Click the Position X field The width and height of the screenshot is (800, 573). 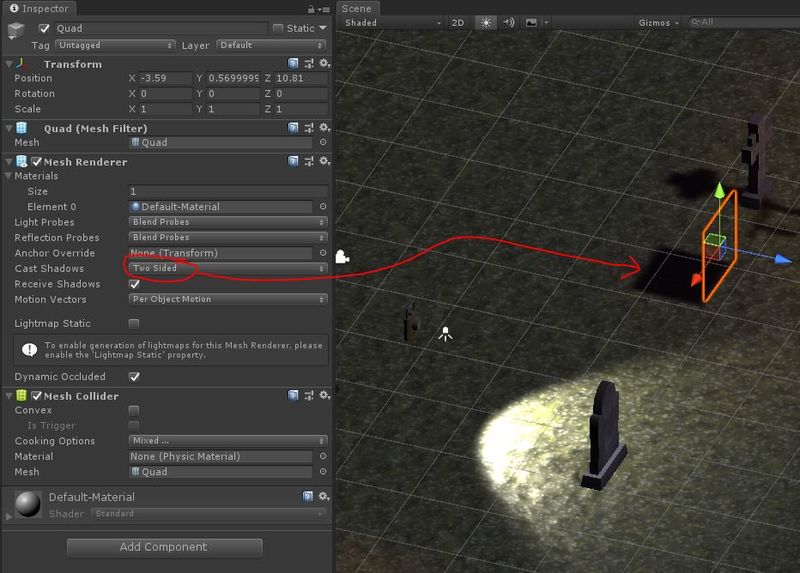(165, 78)
